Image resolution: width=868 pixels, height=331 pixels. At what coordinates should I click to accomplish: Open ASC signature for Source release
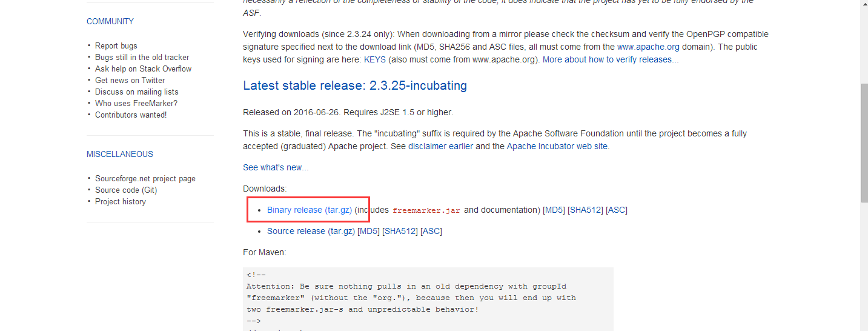point(431,231)
